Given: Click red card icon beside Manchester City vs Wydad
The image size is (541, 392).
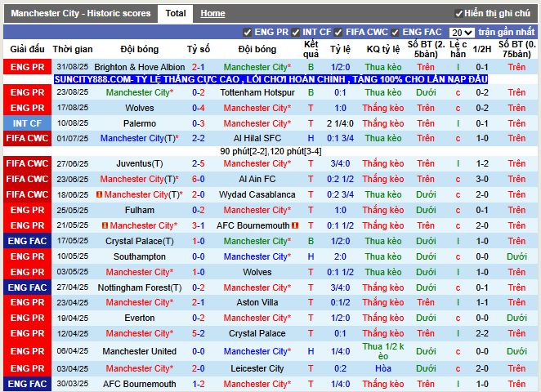Looking at the screenshot, I should (x=99, y=194).
